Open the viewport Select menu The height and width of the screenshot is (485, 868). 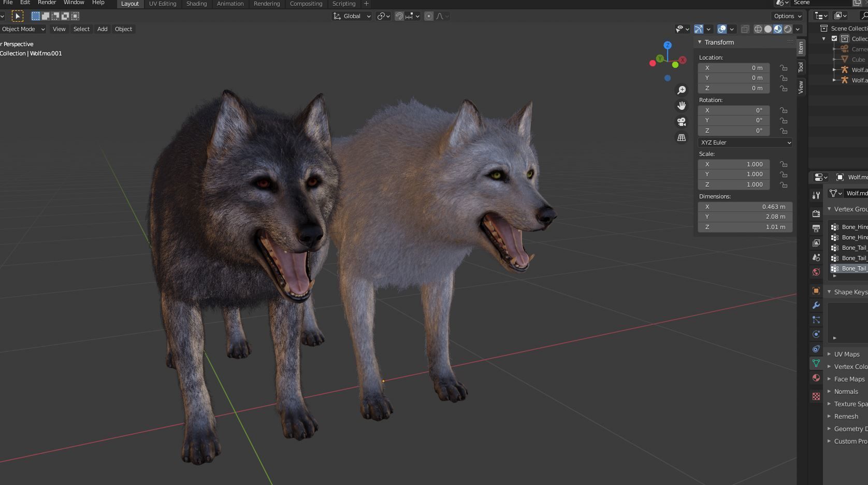pyautogui.click(x=81, y=29)
